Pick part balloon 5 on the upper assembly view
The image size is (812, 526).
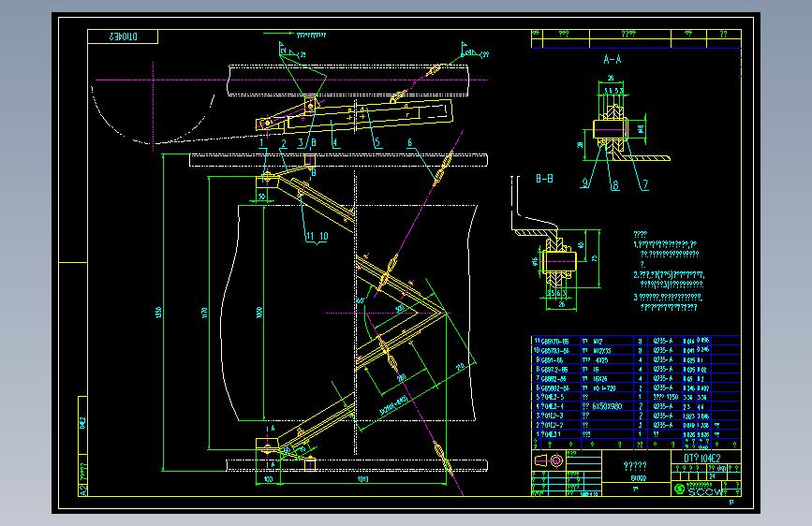(377, 142)
